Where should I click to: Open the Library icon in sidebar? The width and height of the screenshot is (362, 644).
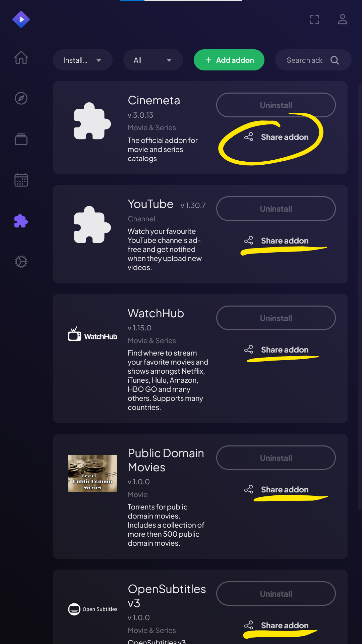21,139
